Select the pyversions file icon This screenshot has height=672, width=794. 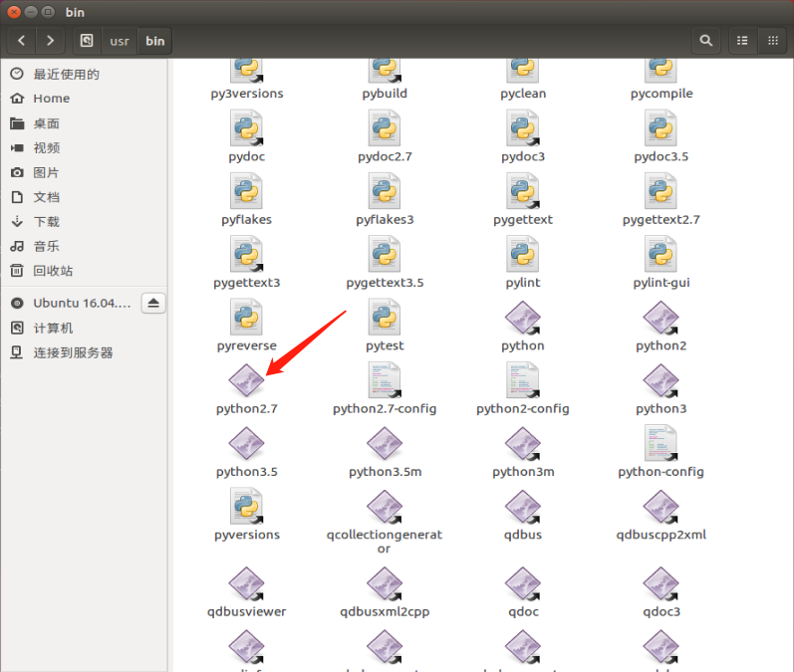click(247, 506)
